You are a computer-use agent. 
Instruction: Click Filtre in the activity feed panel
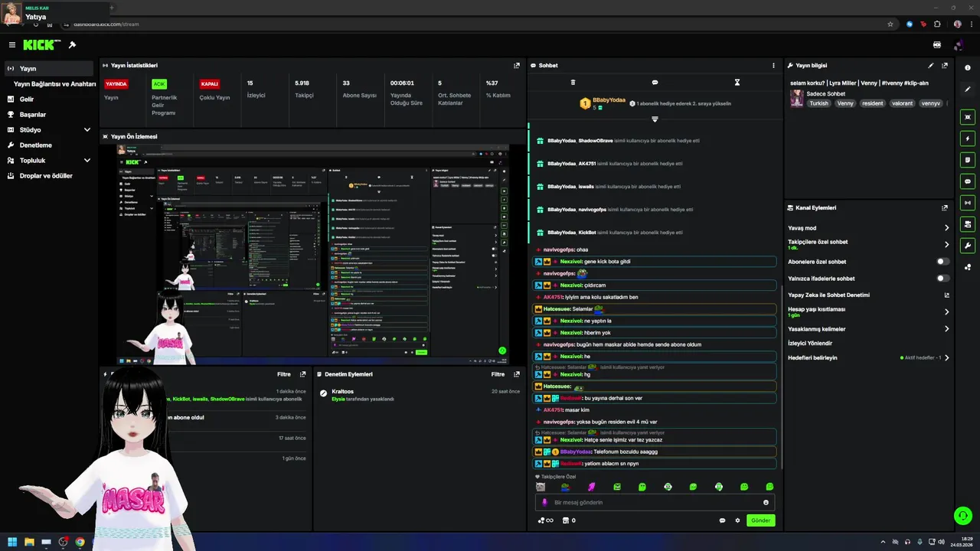click(x=283, y=374)
